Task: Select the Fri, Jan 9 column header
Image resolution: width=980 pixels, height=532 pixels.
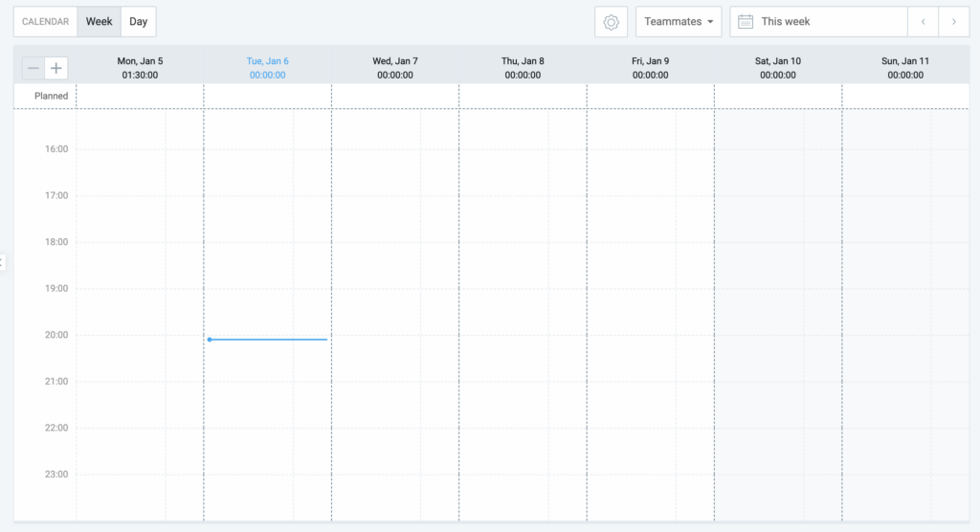Action: [650, 68]
